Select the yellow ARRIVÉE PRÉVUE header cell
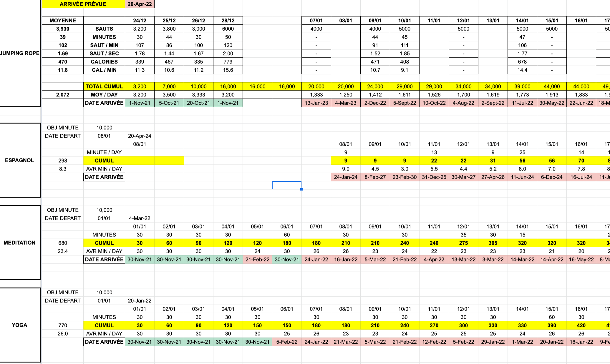Image resolution: width=610 pixels, height=364 pixels. (x=83, y=4)
